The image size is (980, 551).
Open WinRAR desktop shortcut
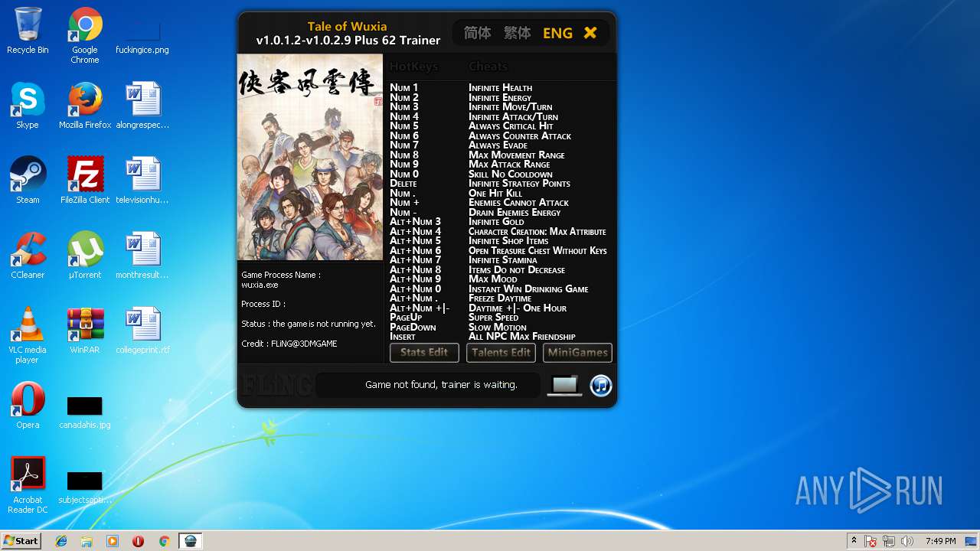pos(85,331)
